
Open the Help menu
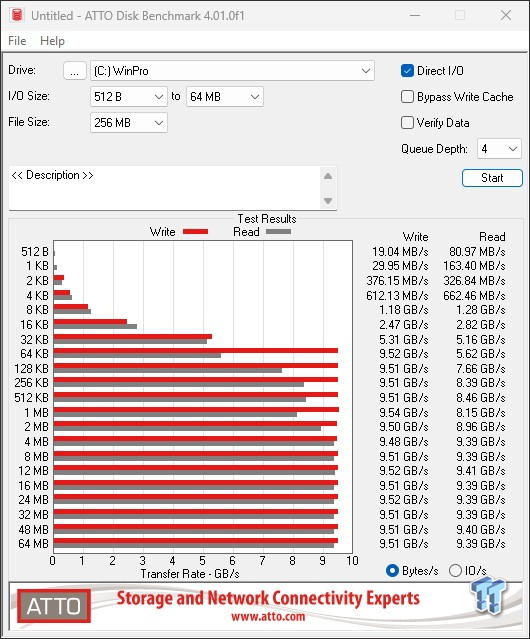coord(52,41)
